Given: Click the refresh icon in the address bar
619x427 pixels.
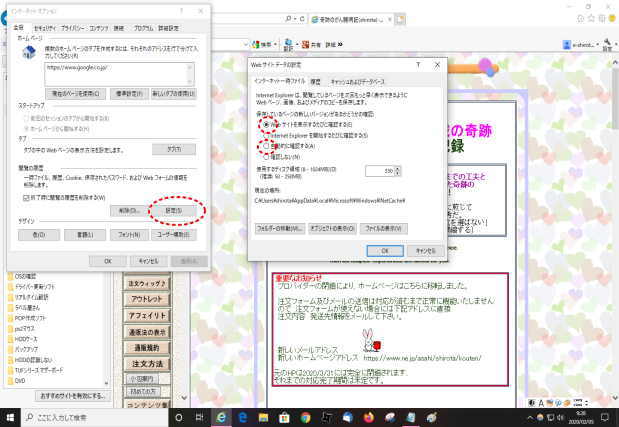Looking at the screenshot, I should (302, 19).
